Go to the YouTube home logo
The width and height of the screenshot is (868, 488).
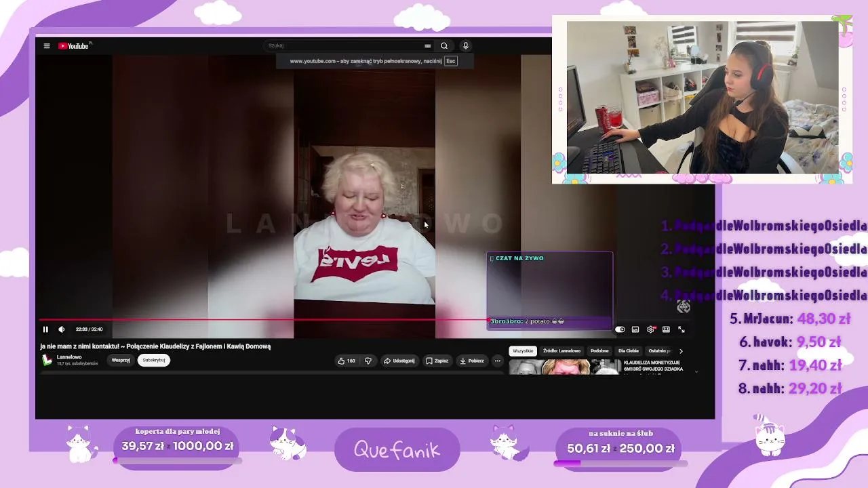click(74, 46)
